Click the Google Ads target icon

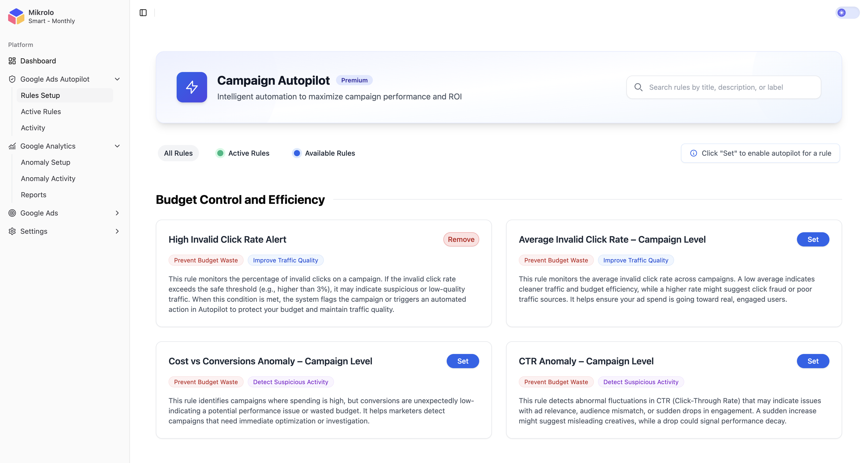pos(12,213)
